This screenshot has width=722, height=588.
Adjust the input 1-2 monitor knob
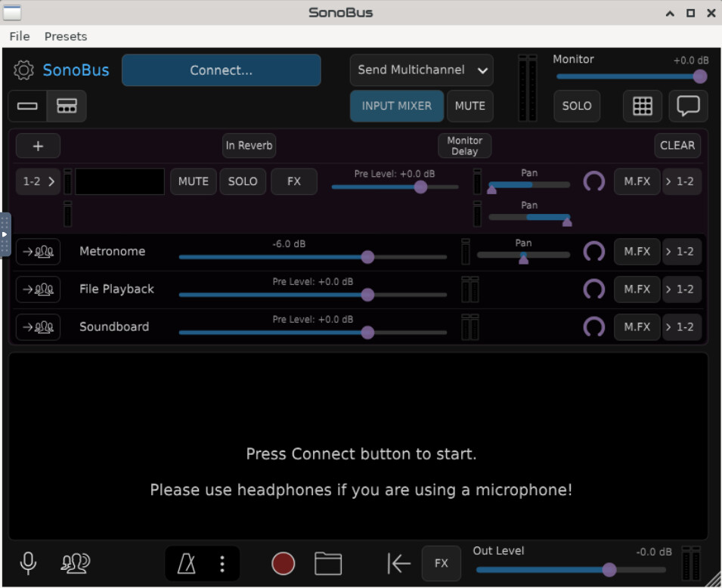[594, 181]
